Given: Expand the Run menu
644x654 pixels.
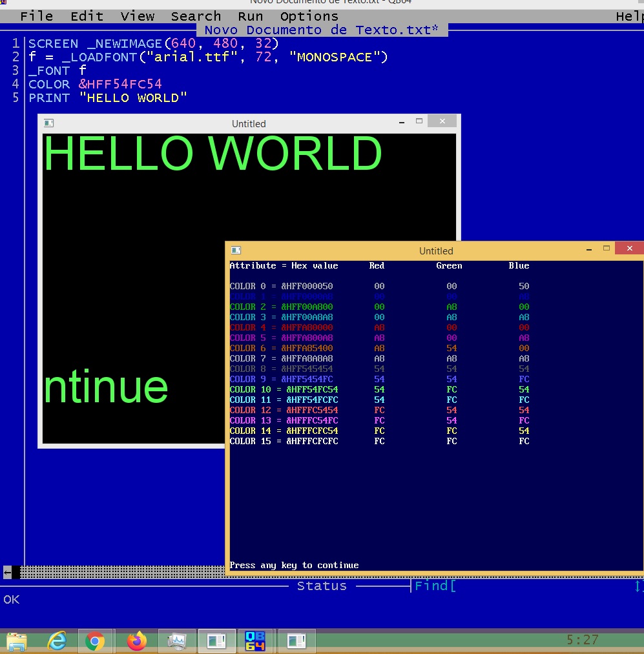Looking at the screenshot, I should 250,16.
